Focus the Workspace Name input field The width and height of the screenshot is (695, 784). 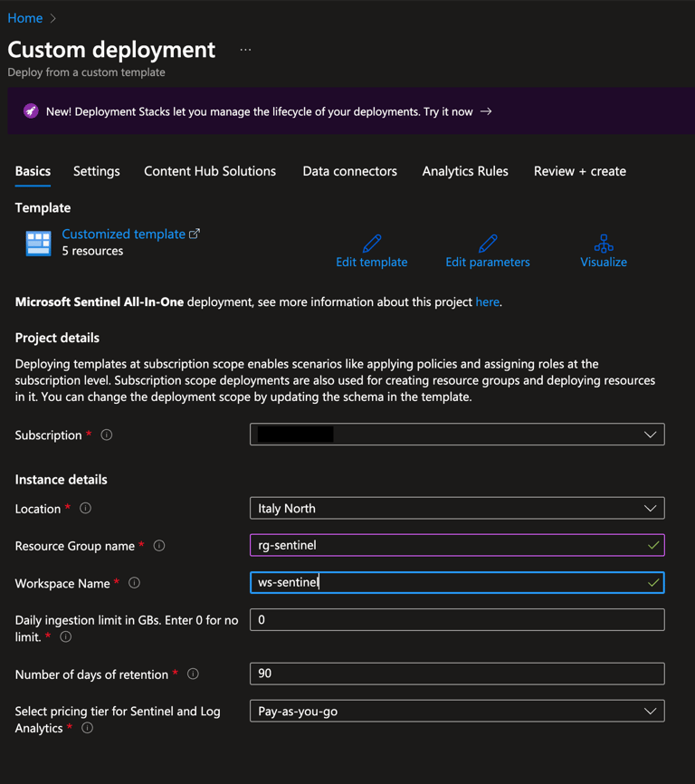pyautogui.click(x=457, y=582)
